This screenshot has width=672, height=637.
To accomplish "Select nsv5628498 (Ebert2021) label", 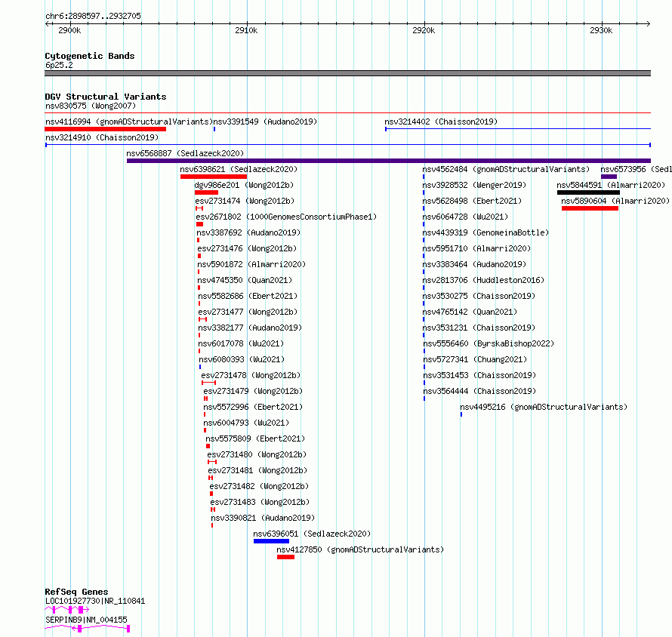I will click(x=472, y=201).
